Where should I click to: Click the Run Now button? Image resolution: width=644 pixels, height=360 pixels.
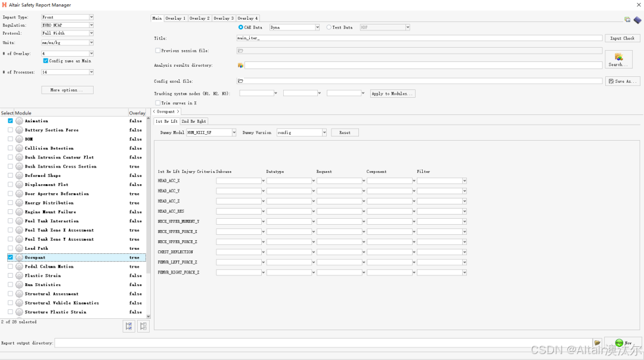[x=623, y=343]
